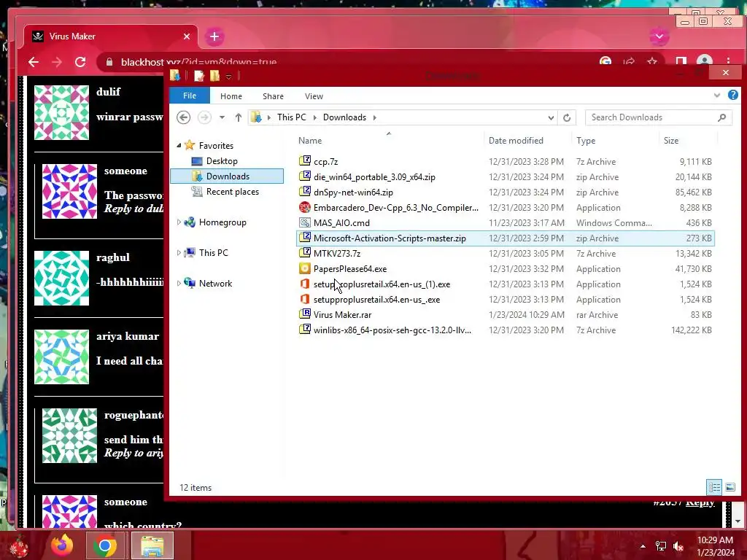The height and width of the screenshot is (560, 747).
Task: Click the winlibs-x86_64 7z archive icon
Action: 305,330
